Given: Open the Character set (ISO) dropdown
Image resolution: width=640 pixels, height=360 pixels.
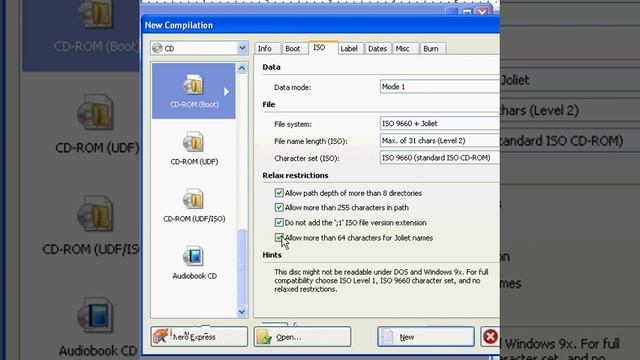Looking at the screenshot, I should click(440, 158).
